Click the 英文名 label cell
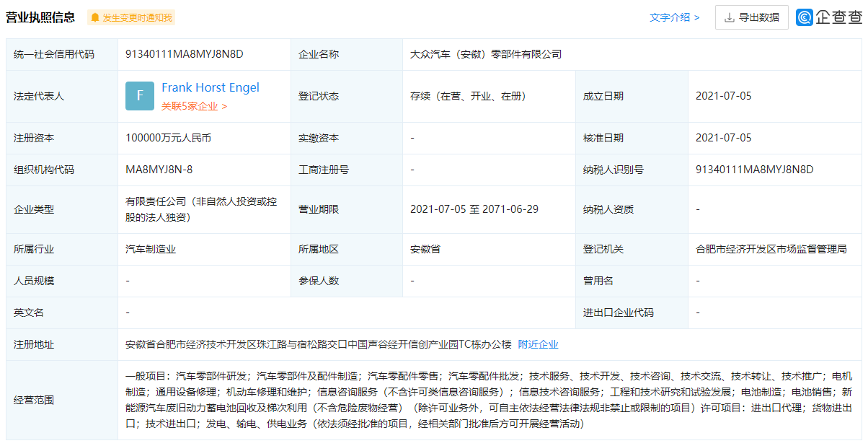This screenshot has width=868, height=446. pos(62,312)
